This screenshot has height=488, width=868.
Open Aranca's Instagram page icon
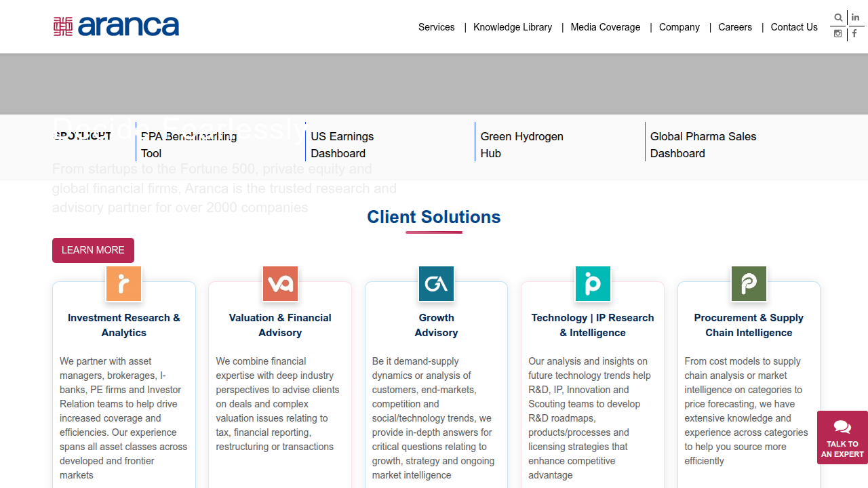click(x=838, y=34)
